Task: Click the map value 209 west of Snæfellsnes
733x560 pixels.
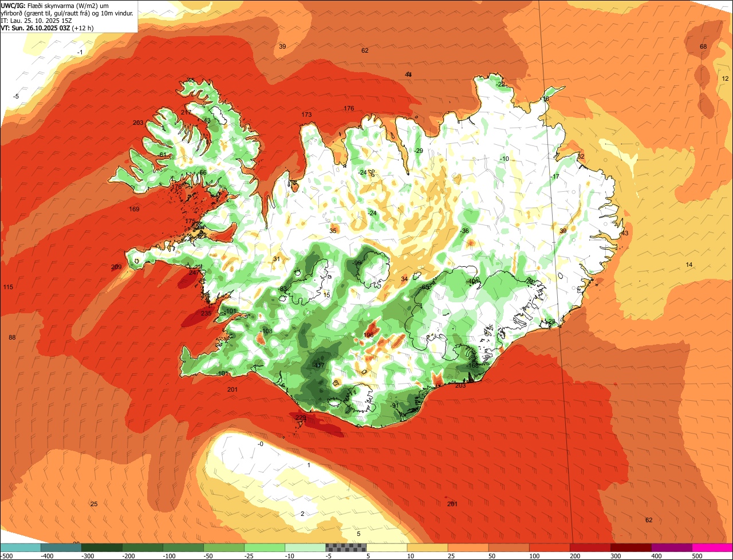Action: tap(116, 267)
